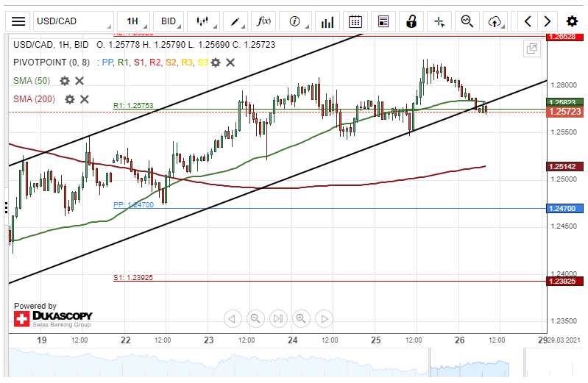Image resolution: width=588 pixels, height=383 pixels.
Task: Open the calendar date picker icon
Action: pyautogui.click(x=355, y=21)
